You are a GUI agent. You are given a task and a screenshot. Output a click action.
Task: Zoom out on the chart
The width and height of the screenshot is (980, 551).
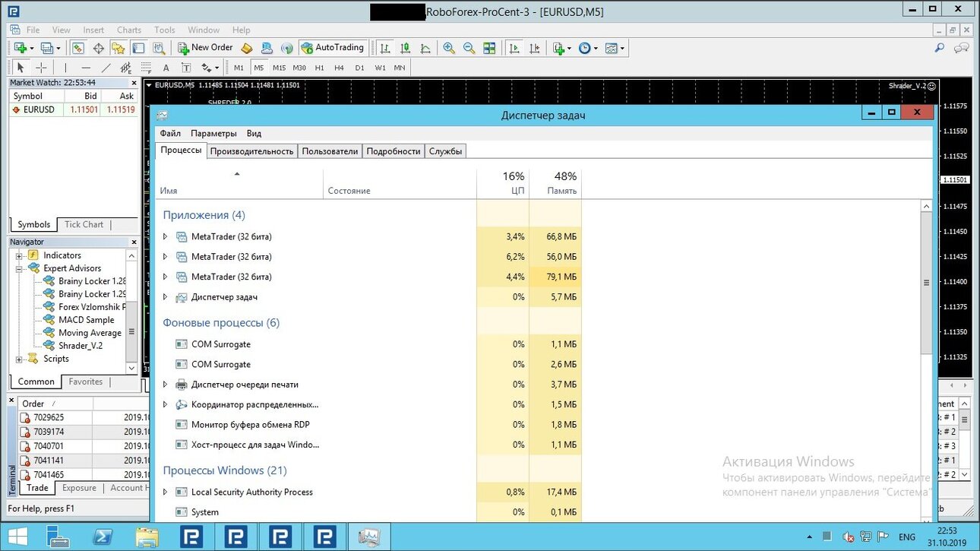pos(469,48)
